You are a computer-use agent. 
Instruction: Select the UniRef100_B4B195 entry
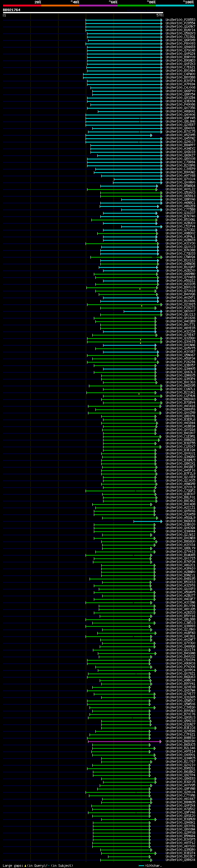point(180,579)
